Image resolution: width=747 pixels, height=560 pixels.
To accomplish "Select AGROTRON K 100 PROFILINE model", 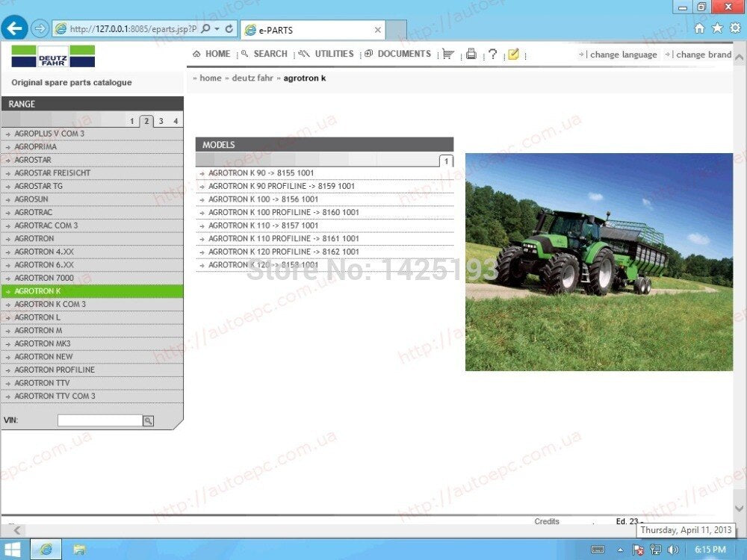I will [283, 212].
